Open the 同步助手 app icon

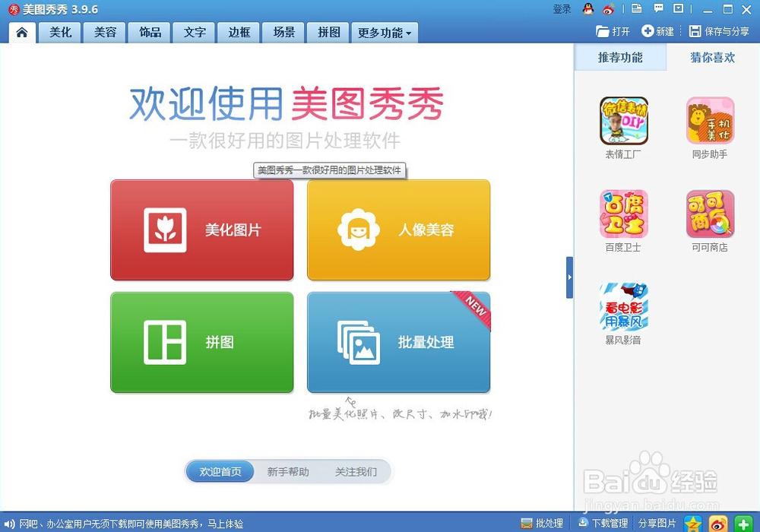(x=710, y=121)
